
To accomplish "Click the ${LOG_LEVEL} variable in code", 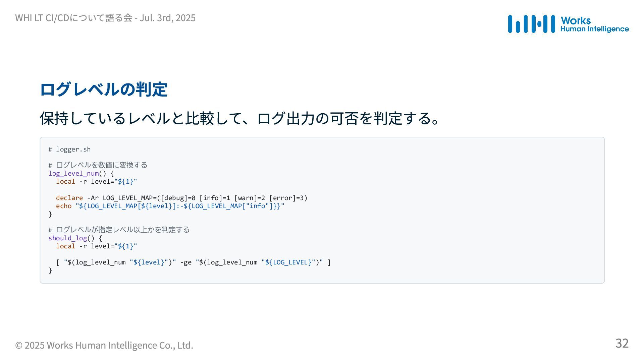I will coord(288,262).
